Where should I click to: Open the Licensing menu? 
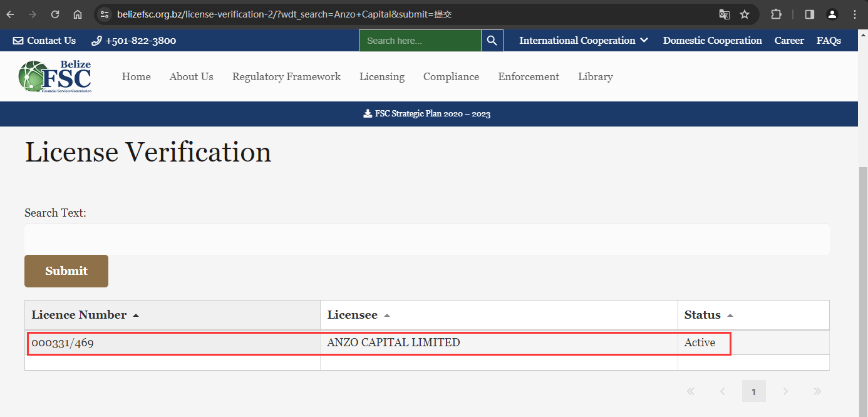point(382,76)
